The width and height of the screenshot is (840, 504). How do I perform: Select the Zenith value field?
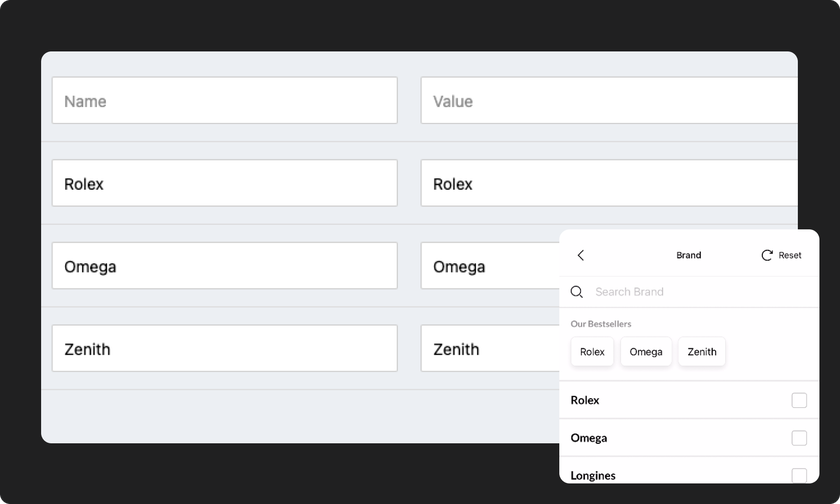[x=490, y=349]
